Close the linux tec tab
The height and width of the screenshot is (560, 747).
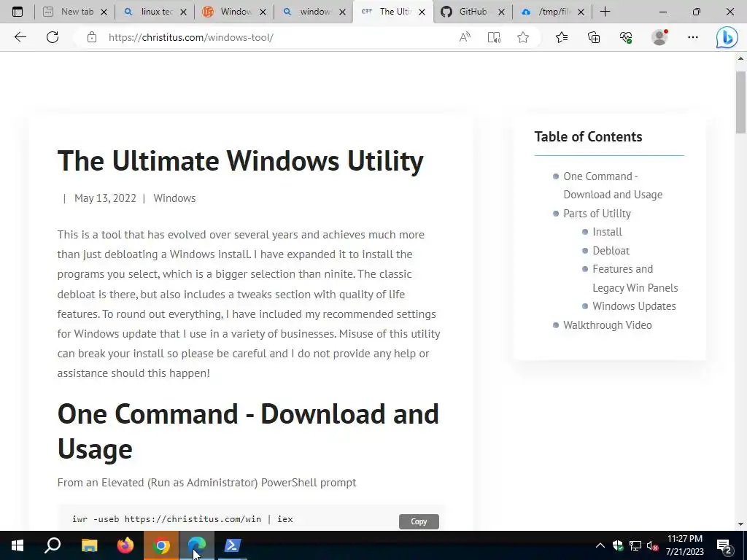183,12
